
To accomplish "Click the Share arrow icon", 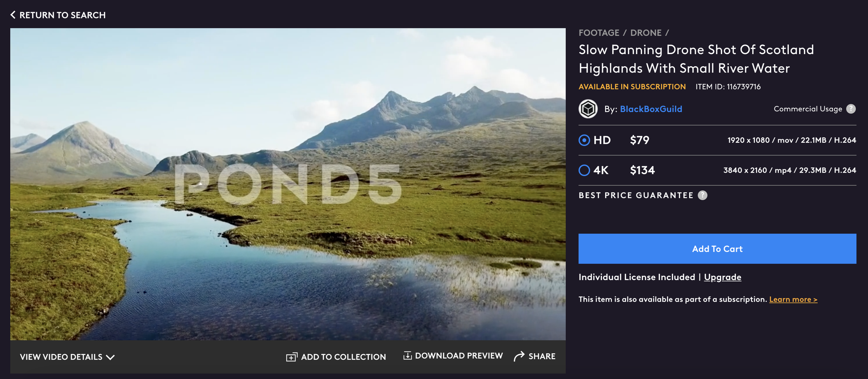I will tap(519, 355).
